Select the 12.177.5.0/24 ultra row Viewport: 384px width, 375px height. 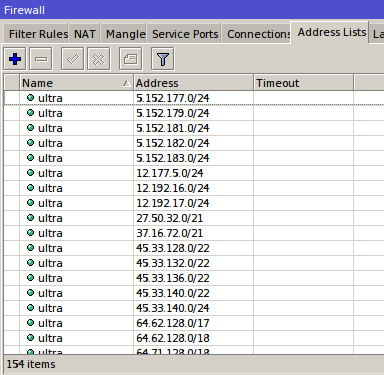coord(194,173)
